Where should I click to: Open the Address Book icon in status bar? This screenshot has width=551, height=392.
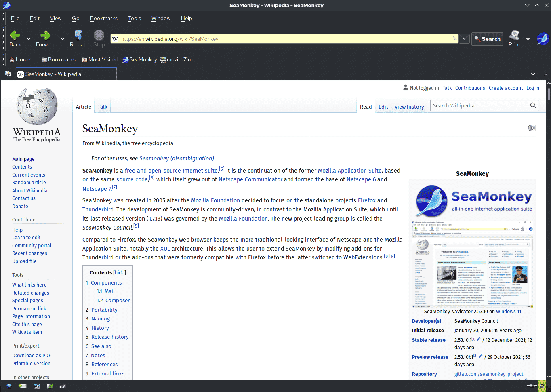coord(50,386)
